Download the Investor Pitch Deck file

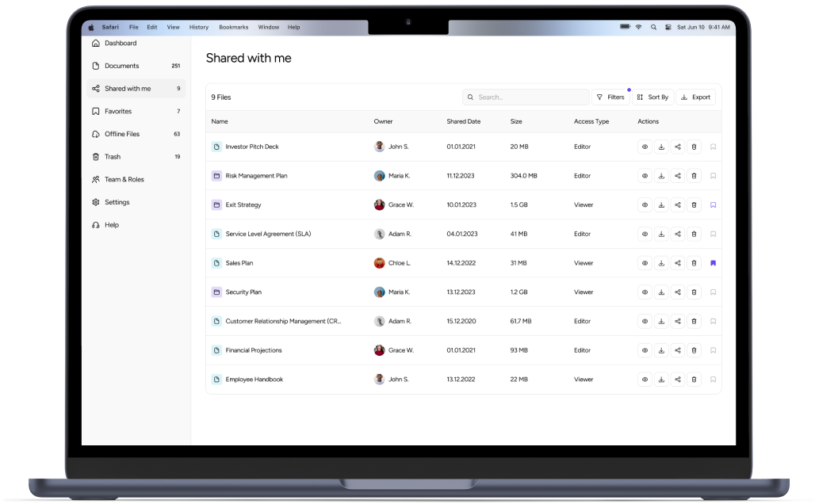pyautogui.click(x=661, y=147)
